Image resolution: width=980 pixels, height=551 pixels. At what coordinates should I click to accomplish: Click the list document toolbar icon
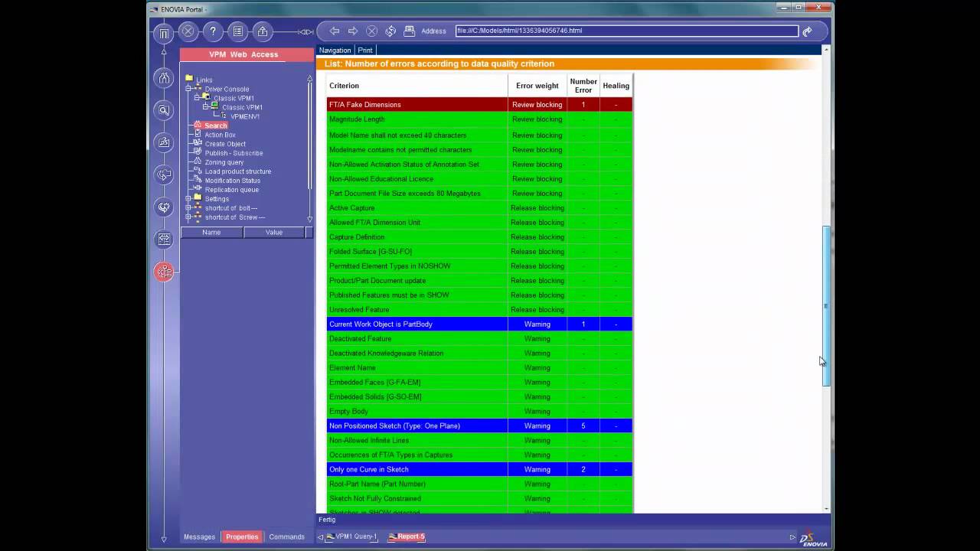click(x=238, y=31)
